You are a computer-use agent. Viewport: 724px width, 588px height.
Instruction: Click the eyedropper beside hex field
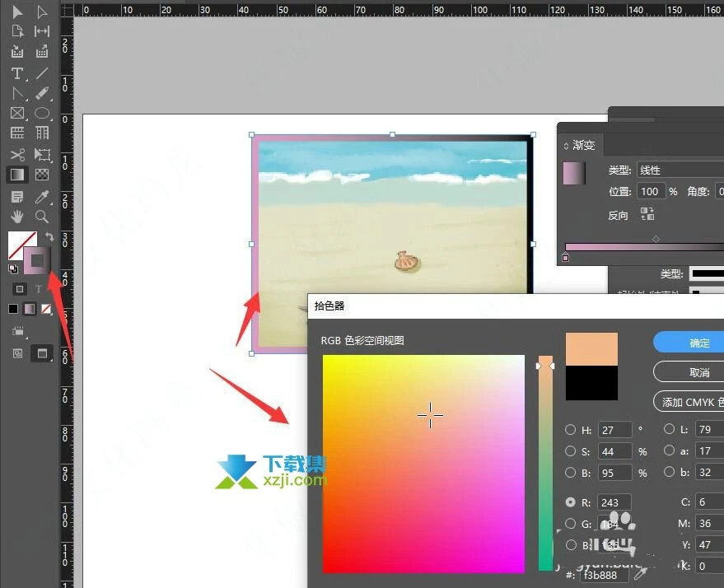click(640, 575)
